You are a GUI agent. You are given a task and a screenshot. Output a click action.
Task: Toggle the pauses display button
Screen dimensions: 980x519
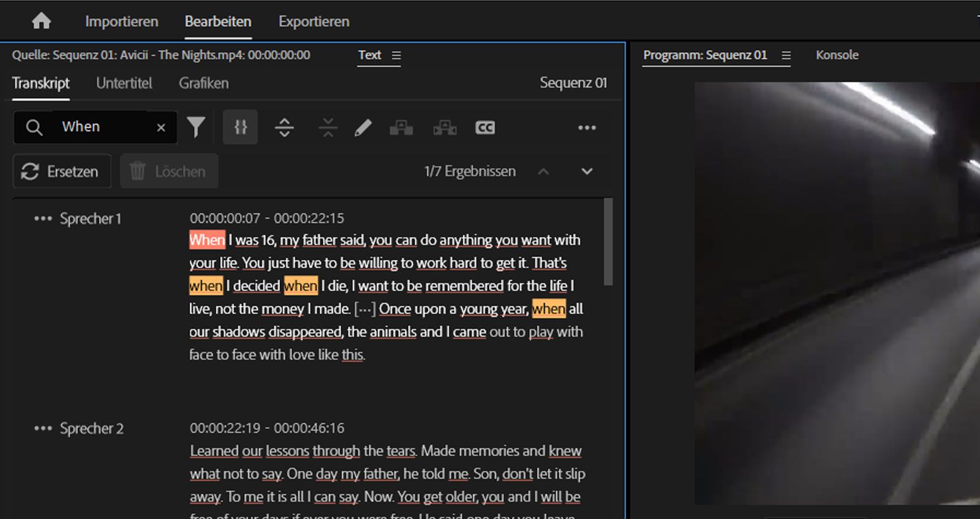tap(240, 127)
